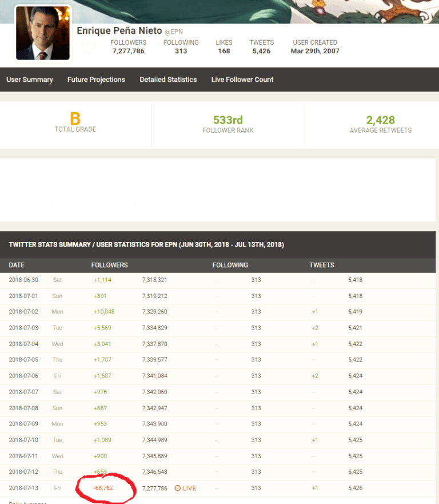Screen dimensions: 439x504
Task: Click the FOLLOWING column header in the table
Action: pyautogui.click(x=230, y=265)
